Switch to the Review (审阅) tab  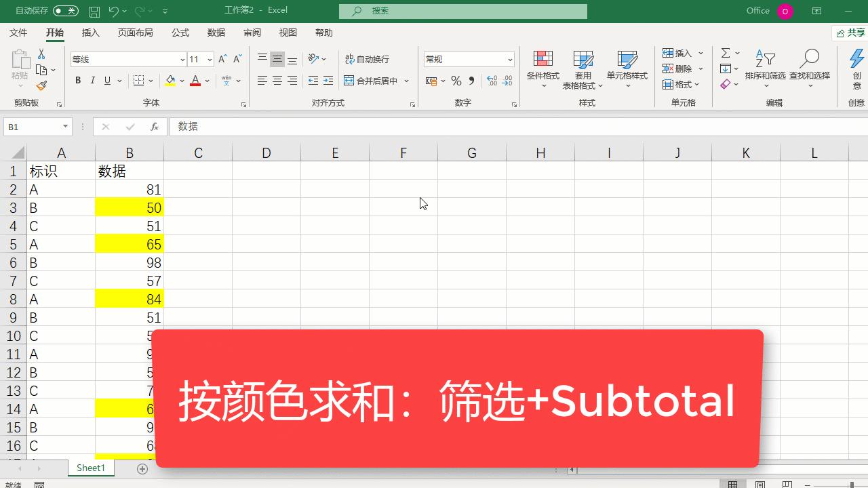click(252, 33)
